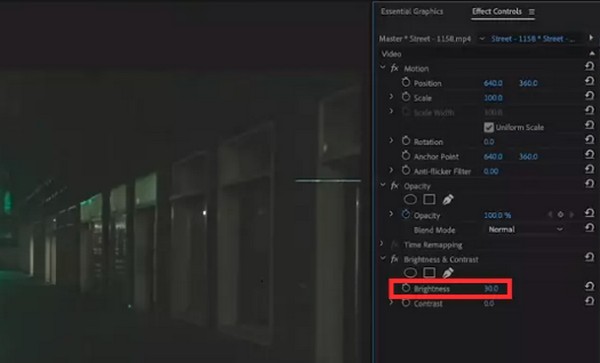Click the Brightness value 30.0
The height and width of the screenshot is (363, 600).
tap(491, 289)
